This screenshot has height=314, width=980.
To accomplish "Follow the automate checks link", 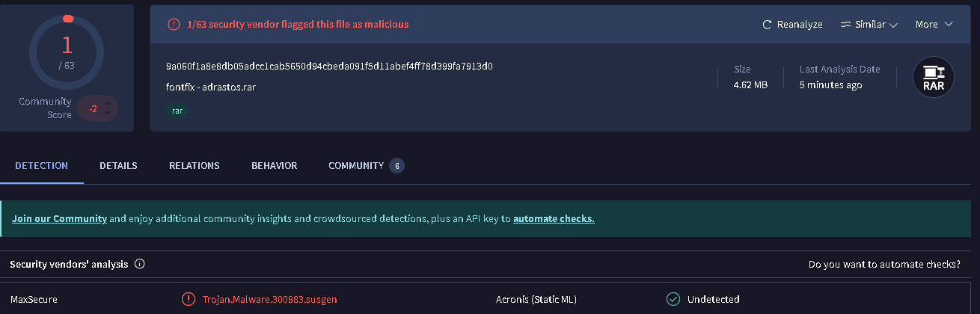I will 554,219.
